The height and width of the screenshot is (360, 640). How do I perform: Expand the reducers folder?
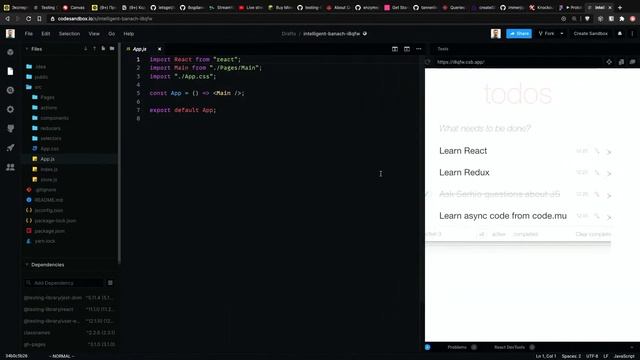[x=46, y=128]
